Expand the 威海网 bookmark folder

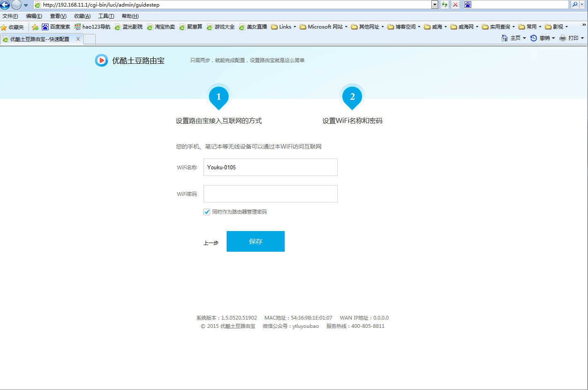click(465, 27)
